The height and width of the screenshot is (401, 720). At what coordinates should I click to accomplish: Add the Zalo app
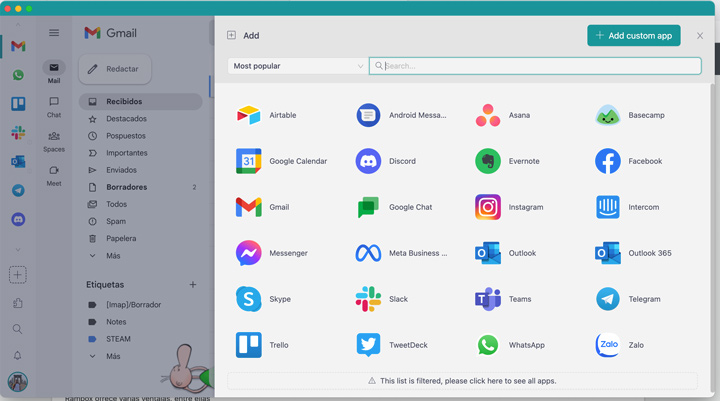[x=619, y=345]
